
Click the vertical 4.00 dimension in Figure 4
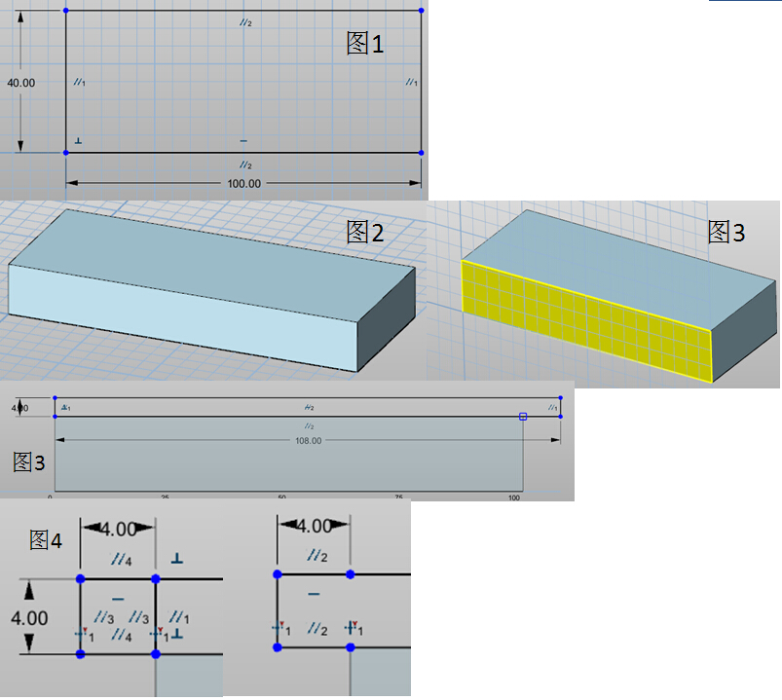pyautogui.click(x=29, y=617)
